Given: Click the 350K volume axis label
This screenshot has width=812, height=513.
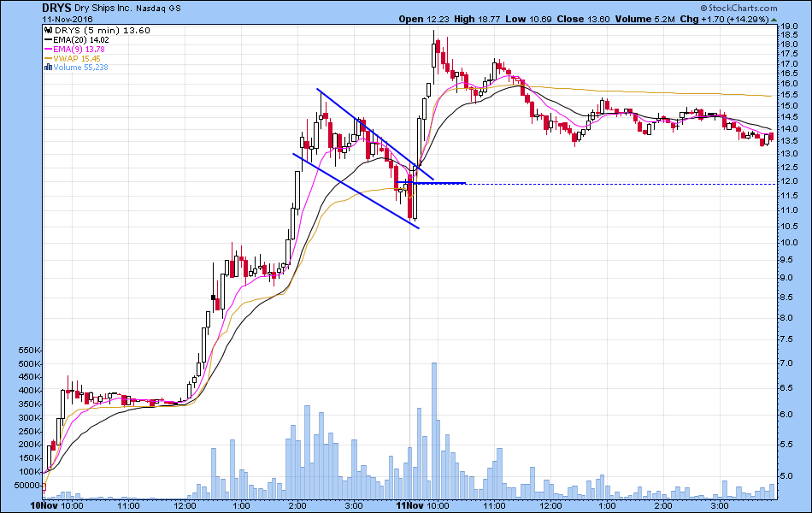Looking at the screenshot, I should (x=30, y=404).
